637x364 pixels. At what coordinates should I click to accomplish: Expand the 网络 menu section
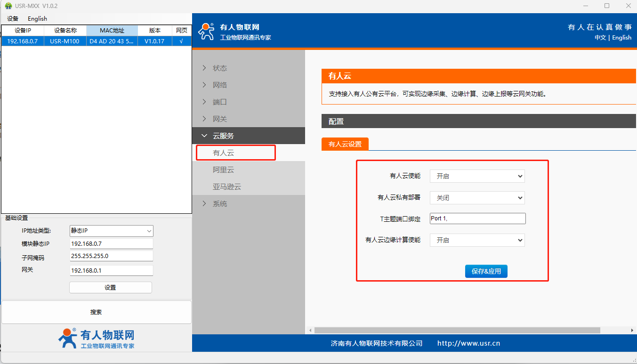coord(219,85)
